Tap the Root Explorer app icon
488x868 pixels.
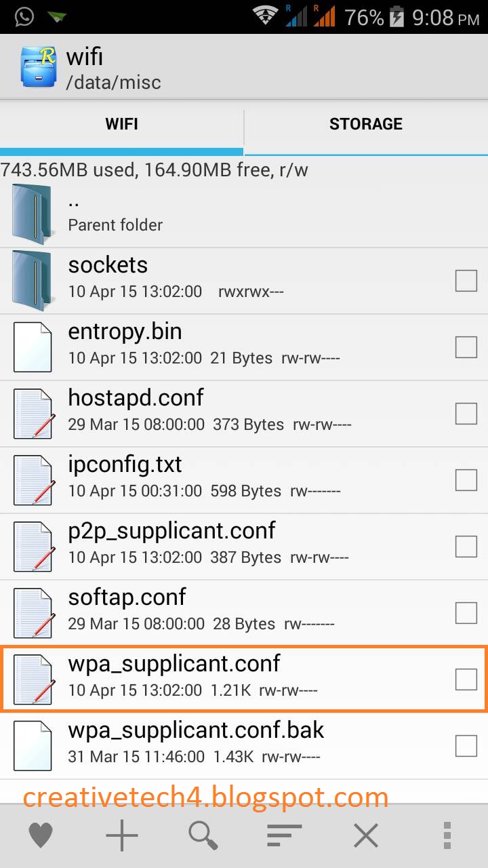[x=38, y=66]
